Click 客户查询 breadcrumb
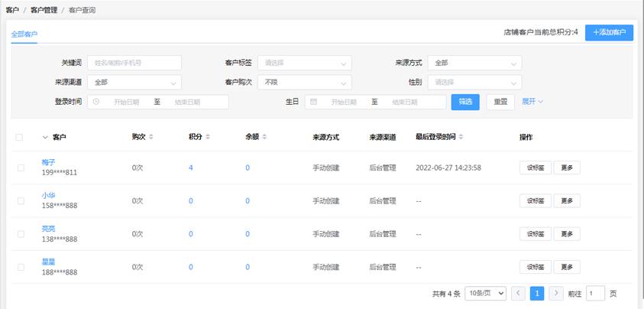 tap(83, 10)
